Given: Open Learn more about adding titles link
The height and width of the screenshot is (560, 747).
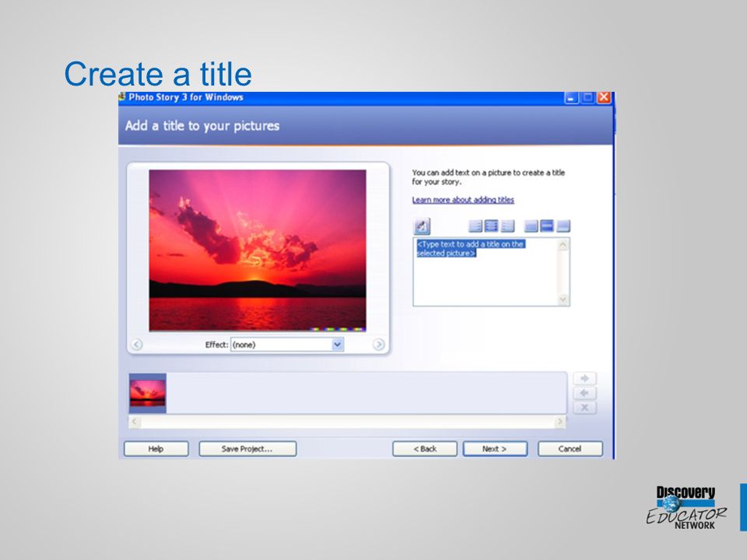Looking at the screenshot, I should pyautogui.click(x=463, y=200).
